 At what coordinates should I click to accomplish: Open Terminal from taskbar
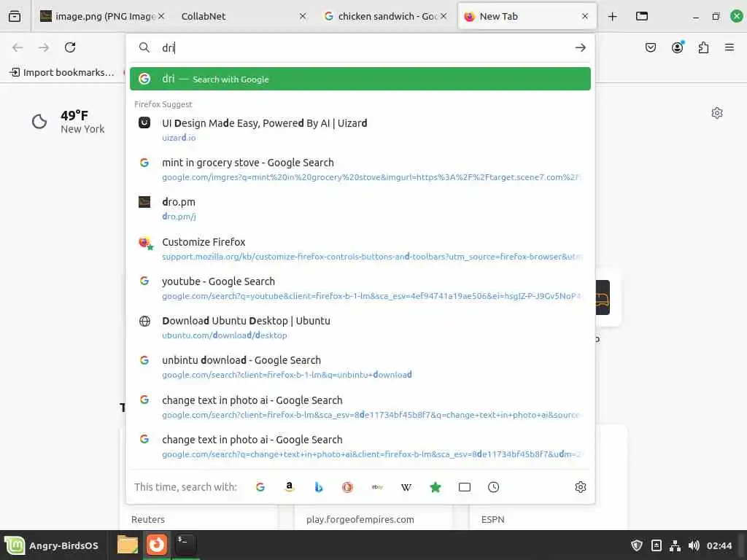click(x=185, y=545)
